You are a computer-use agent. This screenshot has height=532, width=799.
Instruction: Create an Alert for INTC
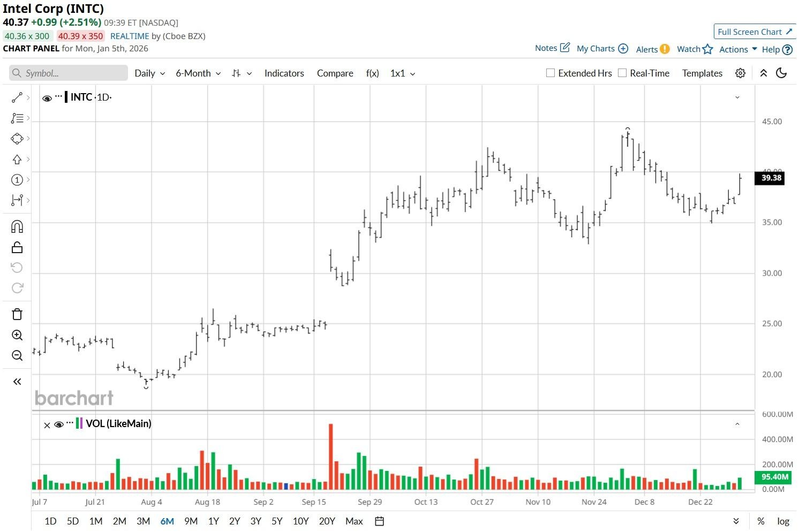coord(653,49)
